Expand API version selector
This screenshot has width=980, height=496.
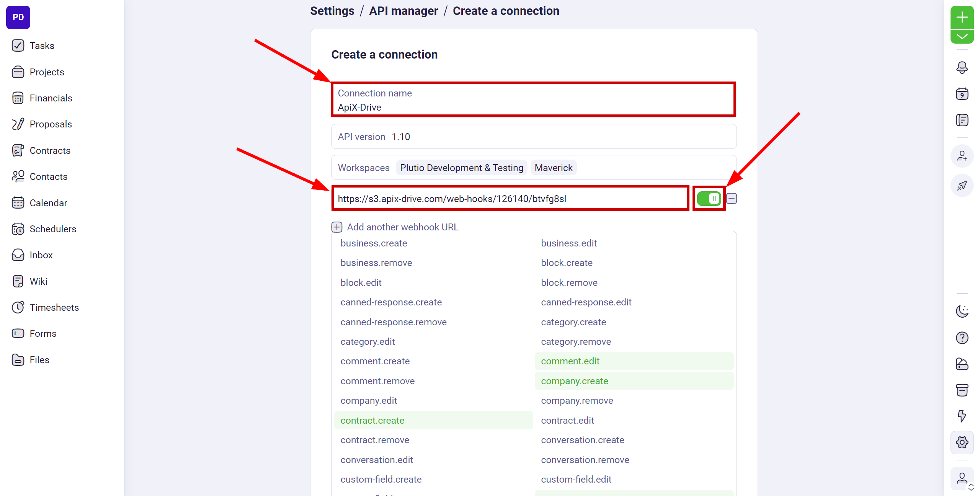tap(534, 137)
